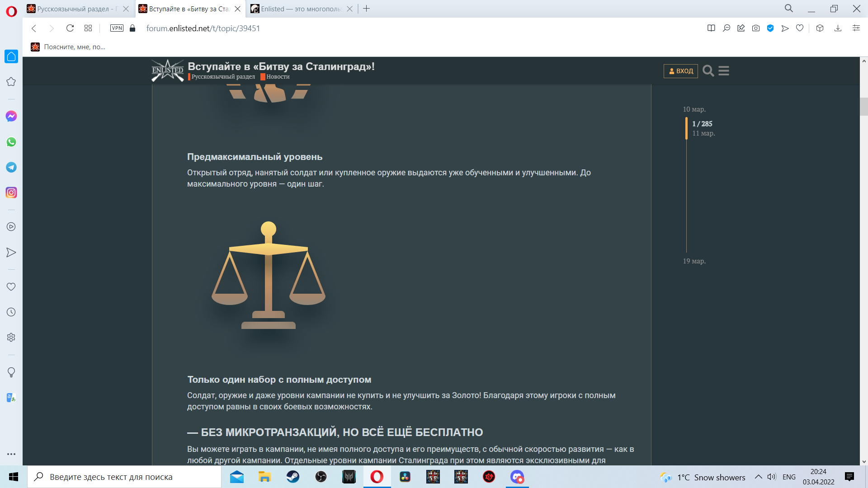
Task: Open Instagram in Opera sidebar
Action: pos(11,193)
